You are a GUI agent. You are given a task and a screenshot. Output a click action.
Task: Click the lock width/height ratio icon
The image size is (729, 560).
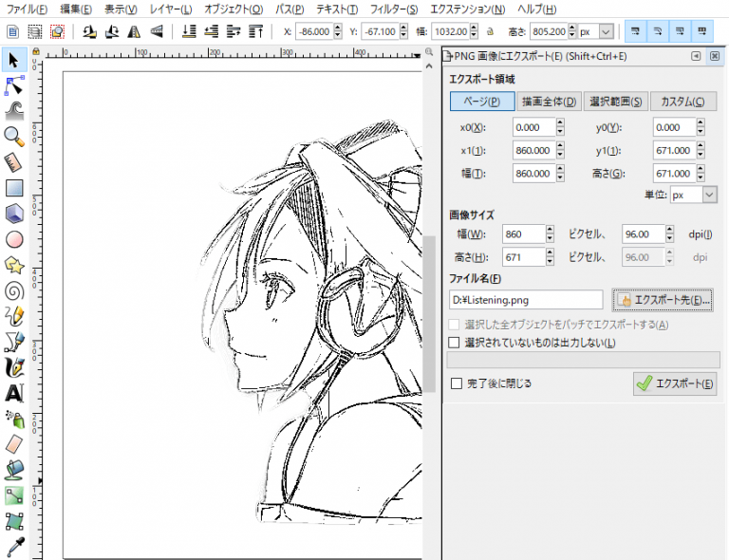click(x=491, y=31)
